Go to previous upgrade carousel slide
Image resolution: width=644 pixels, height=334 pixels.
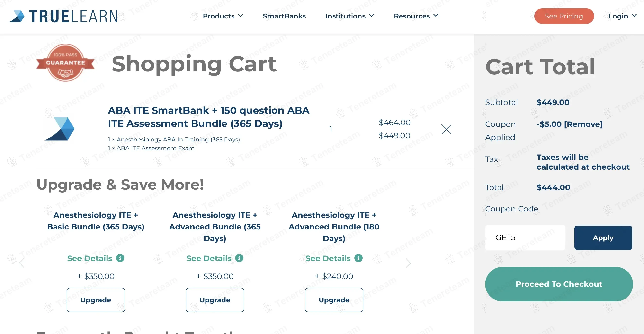[x=22, y=263]
